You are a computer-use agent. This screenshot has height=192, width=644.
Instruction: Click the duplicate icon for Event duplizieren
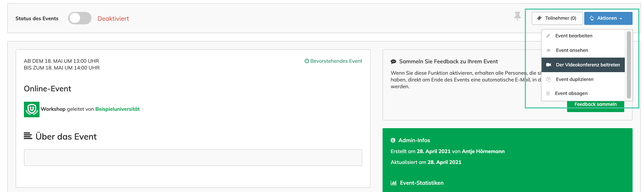[548, 79]
